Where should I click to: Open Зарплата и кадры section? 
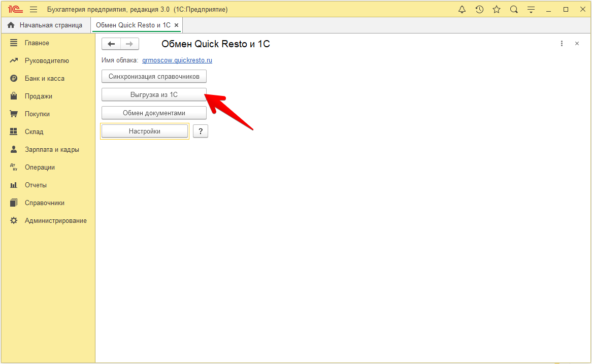pyautogui.click(x=48, y=150)
